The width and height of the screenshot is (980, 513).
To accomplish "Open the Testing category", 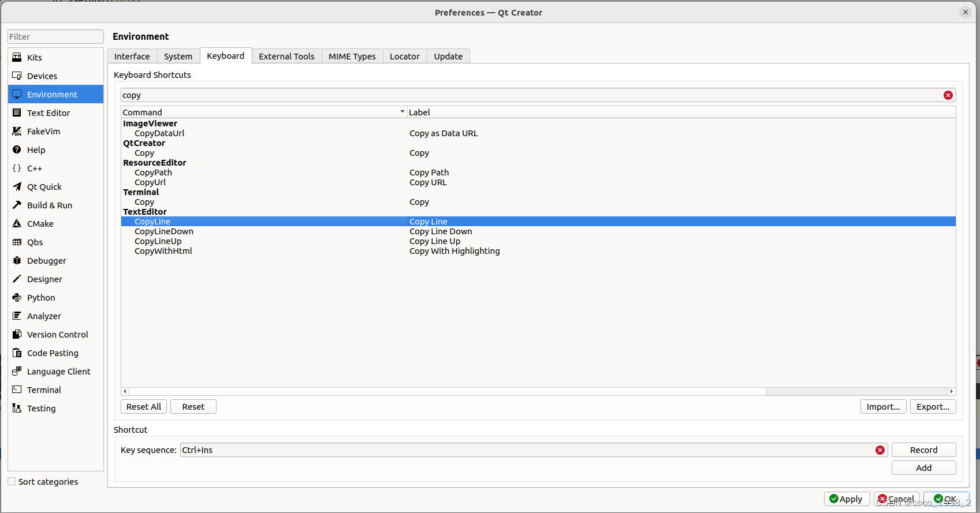I will point(55,409).
